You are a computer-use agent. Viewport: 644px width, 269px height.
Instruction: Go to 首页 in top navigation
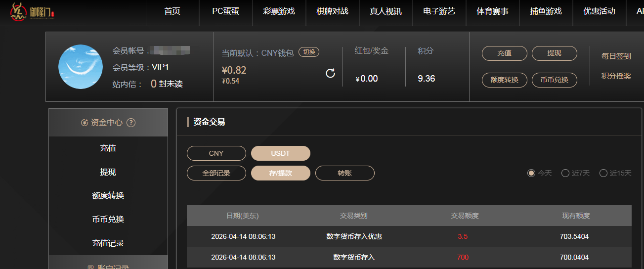point(172,11)
